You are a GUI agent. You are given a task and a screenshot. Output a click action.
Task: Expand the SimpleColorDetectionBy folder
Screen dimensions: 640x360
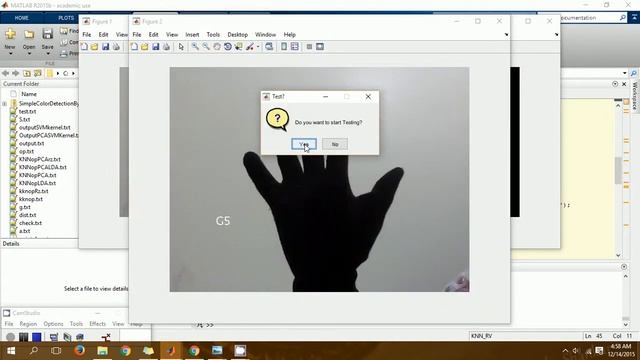pos(4,104)
